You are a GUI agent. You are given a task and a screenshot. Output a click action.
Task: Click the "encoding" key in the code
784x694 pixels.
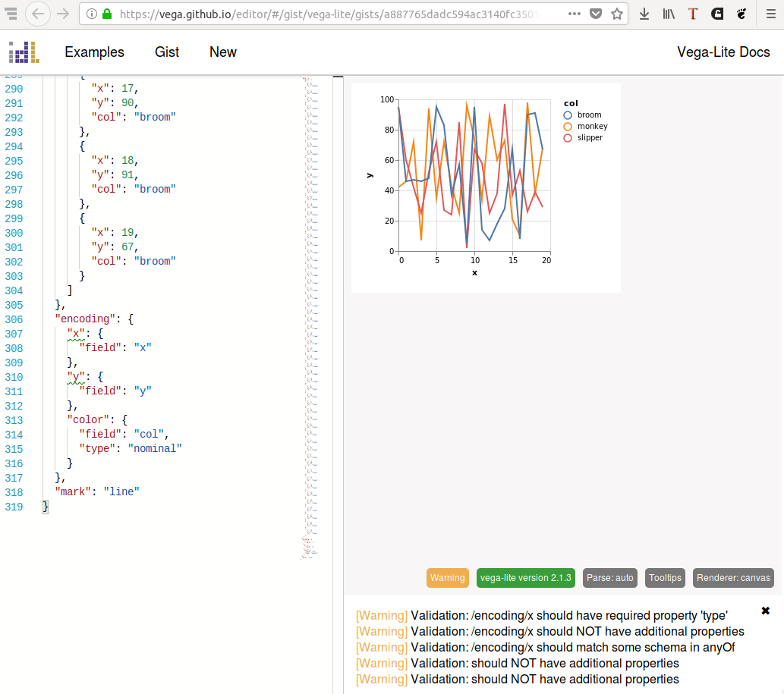pos(84,319)
